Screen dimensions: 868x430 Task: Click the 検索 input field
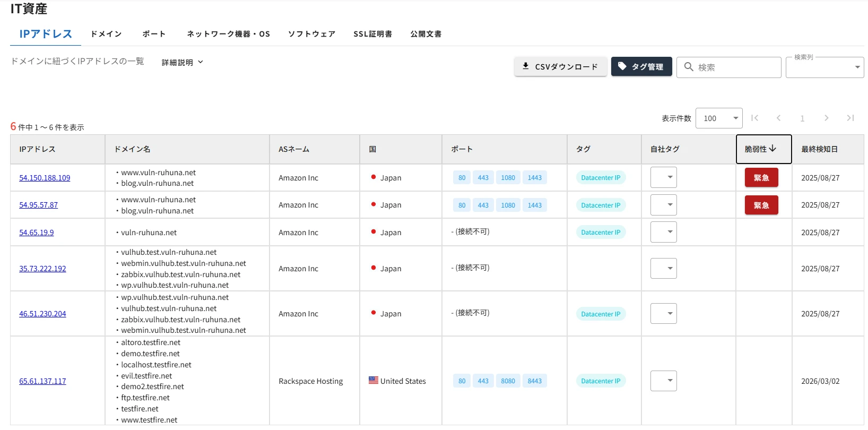pyautogui.click(x=729, y=67)
